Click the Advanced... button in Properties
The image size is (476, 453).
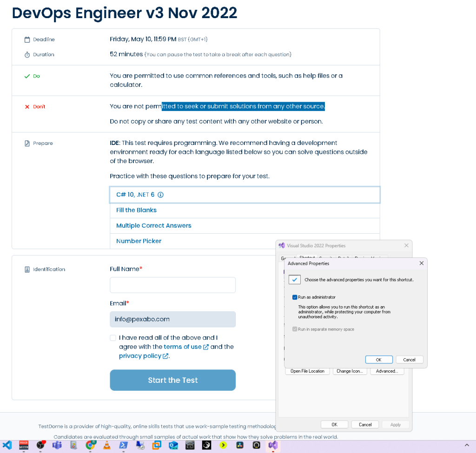coord(387,371)
